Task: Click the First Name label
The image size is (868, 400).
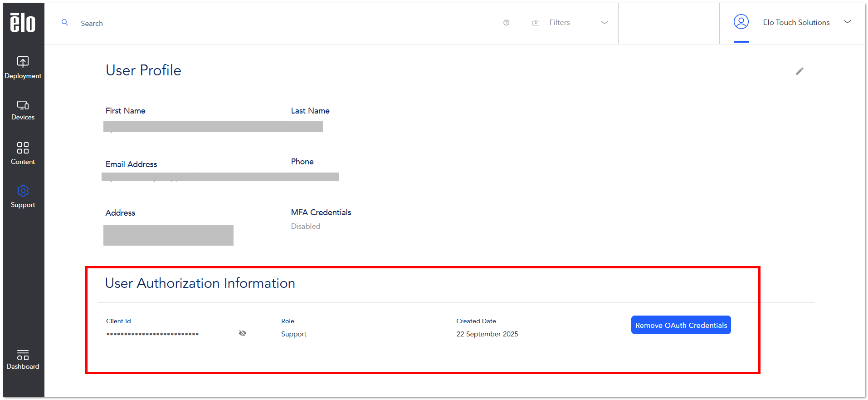Action: tap(125, 111)
